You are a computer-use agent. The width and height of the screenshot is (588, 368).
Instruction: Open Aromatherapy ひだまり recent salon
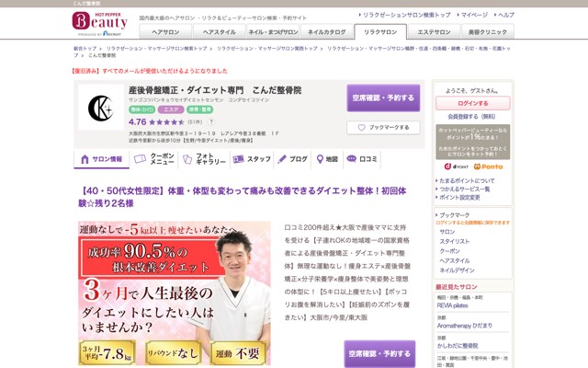click(465, 326)
